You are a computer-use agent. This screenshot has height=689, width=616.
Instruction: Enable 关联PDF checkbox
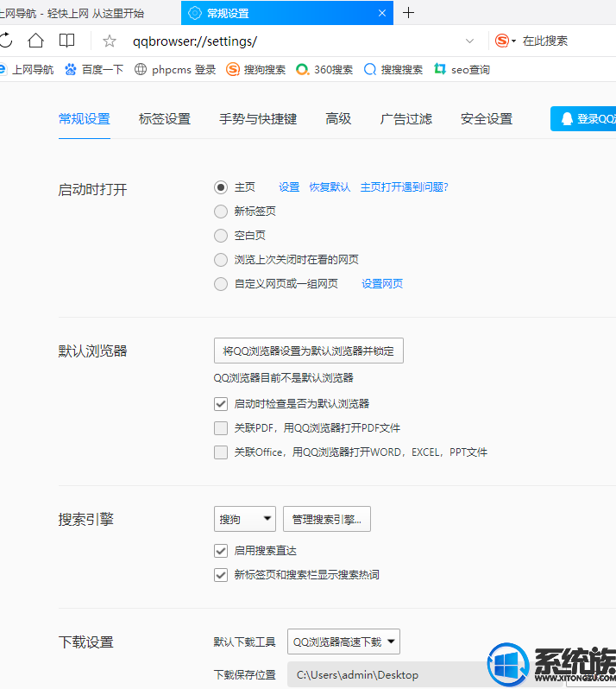[x=221, y=428]
